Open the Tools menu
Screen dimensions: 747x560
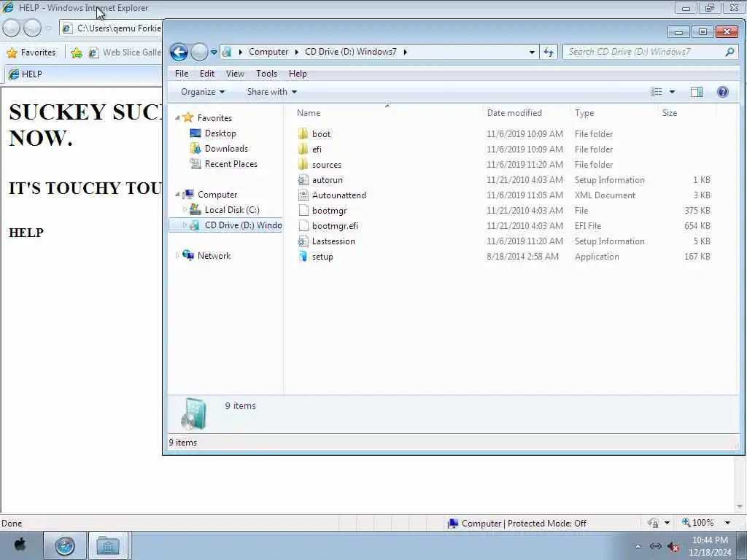pos(266,74)
